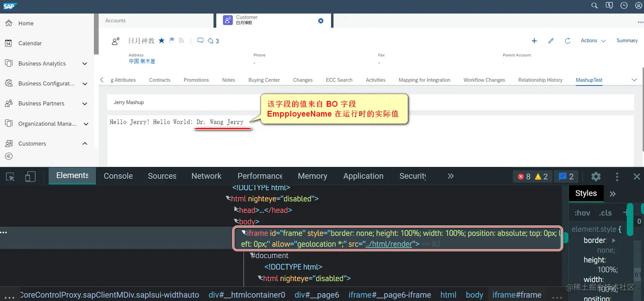Show more Styles pane tabs chevron

612,194
